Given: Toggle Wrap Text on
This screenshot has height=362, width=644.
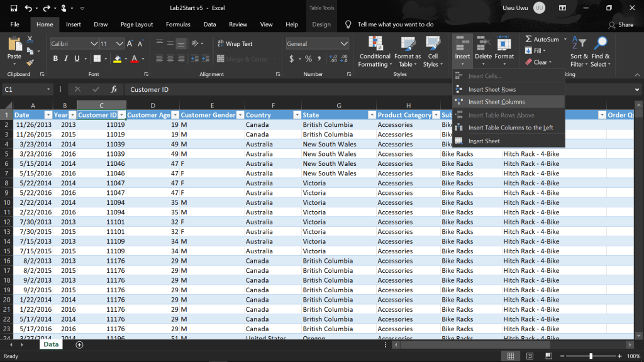Looking at the screenshot, I should click(234, 44).
